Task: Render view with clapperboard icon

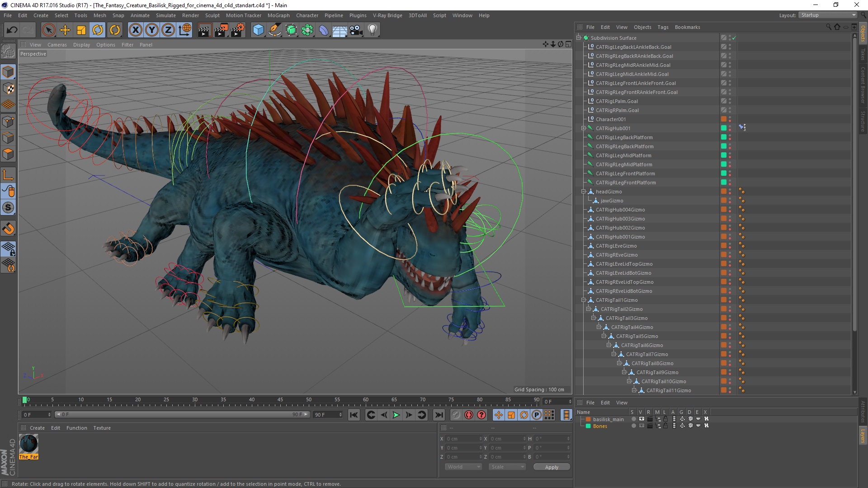Action: [x=204, y=30]
